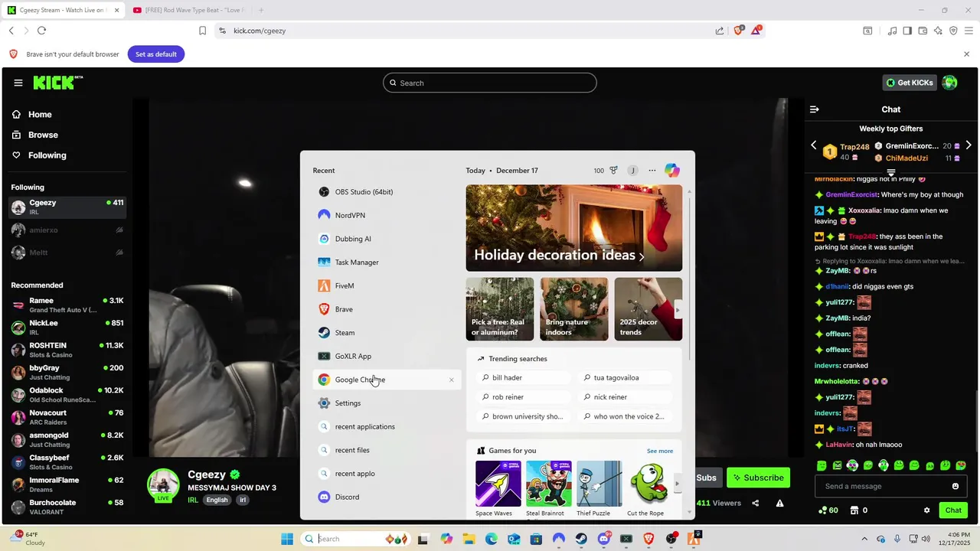Screen dimensions: 980x551
Task: Search trending 'bill hader'
Action: [524, 378]
